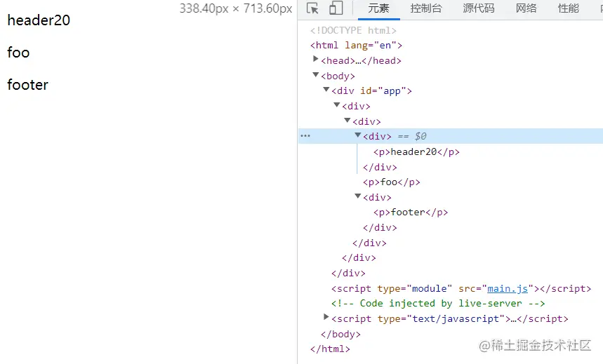Select the <!DOCTYPE html> line

(x=353, y=30)
